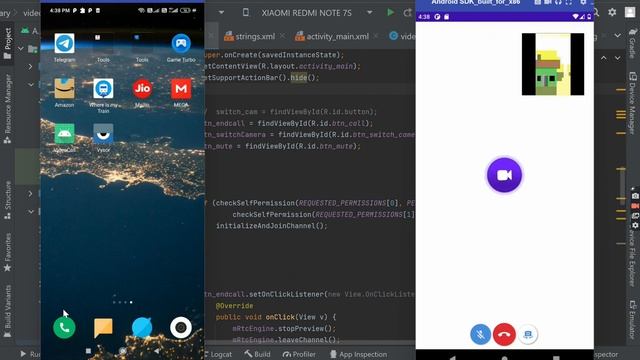Viewport: 640px width, 360px height.
Task: Open the Emulator side panel
Action: click(x=633, y=319)
